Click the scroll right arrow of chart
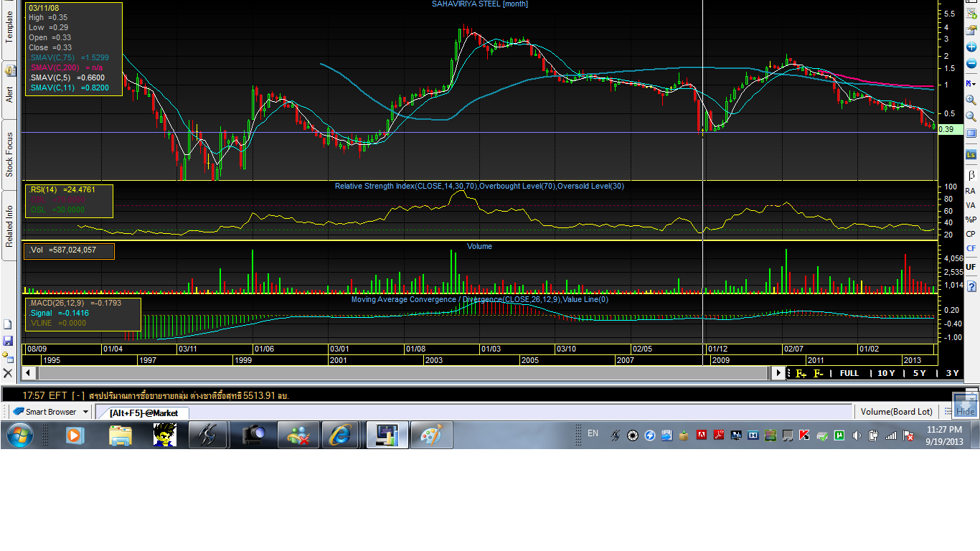Screen dimensions: 980x551 tap(778, 373)
